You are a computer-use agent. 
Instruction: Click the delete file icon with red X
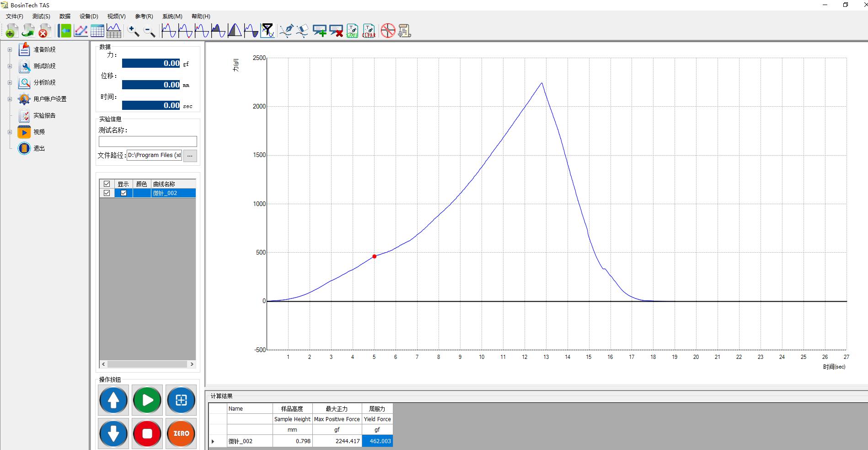click(x=44, y=31)
